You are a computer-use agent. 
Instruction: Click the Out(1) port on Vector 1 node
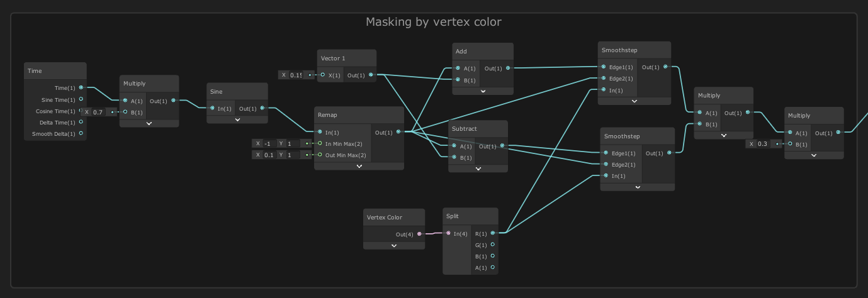point(371,75)
